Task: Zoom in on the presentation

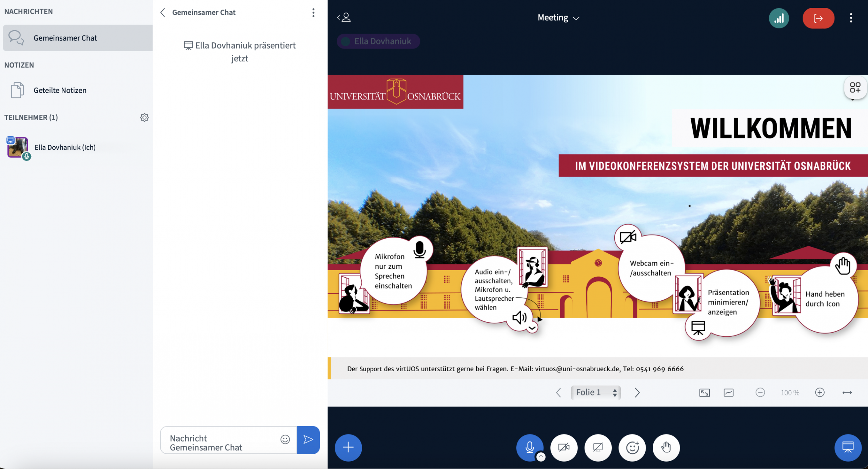Action: click(820, 392)
